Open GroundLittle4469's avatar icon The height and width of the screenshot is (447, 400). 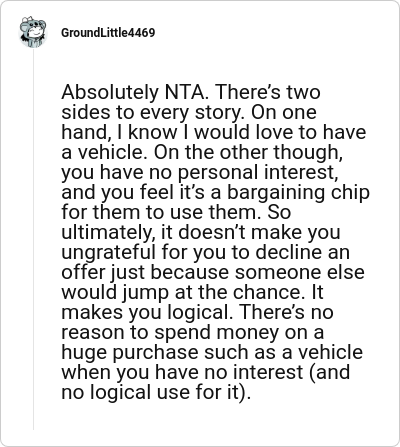point(32,32)
